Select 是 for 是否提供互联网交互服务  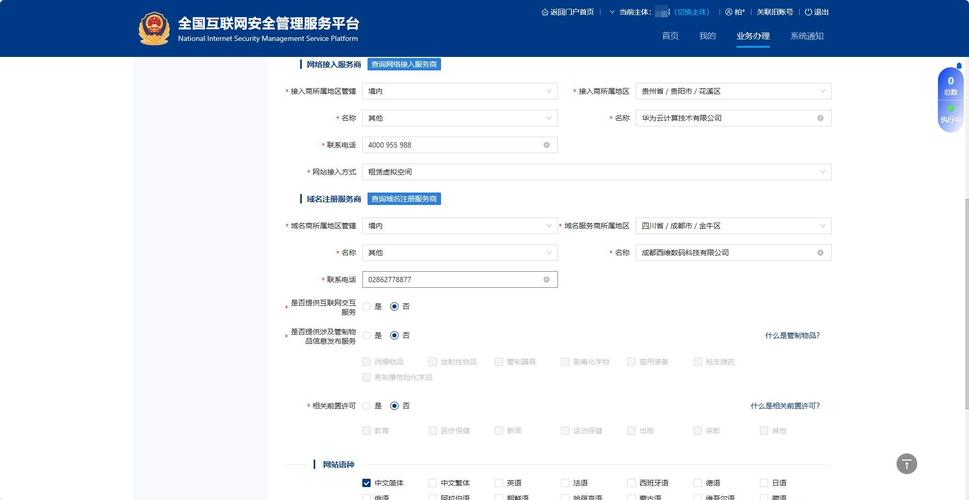(x=367, y=307)
